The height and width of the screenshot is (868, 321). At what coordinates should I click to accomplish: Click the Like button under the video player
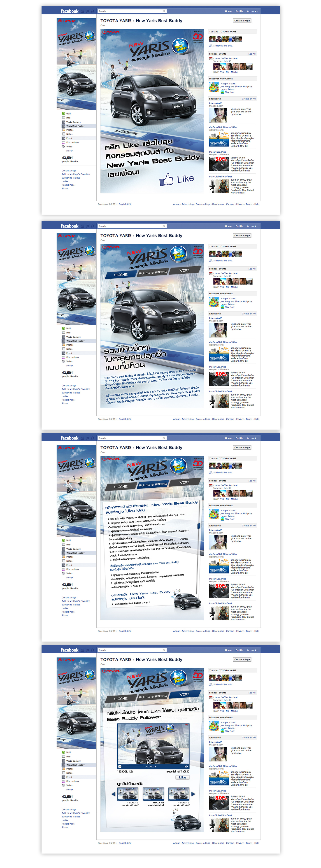[x=183, y=777]
